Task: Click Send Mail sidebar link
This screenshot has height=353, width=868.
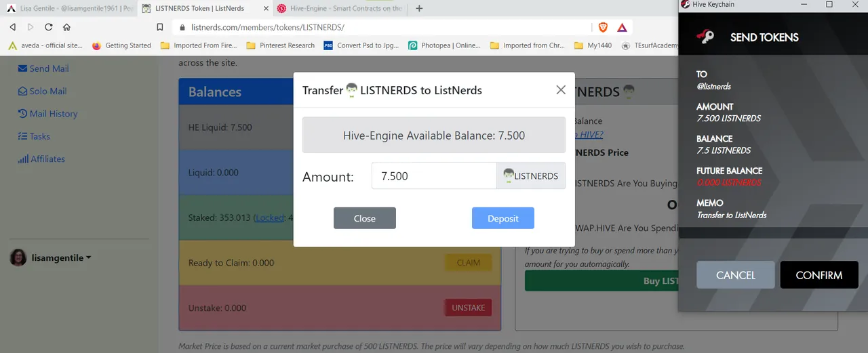Action: 50,68
